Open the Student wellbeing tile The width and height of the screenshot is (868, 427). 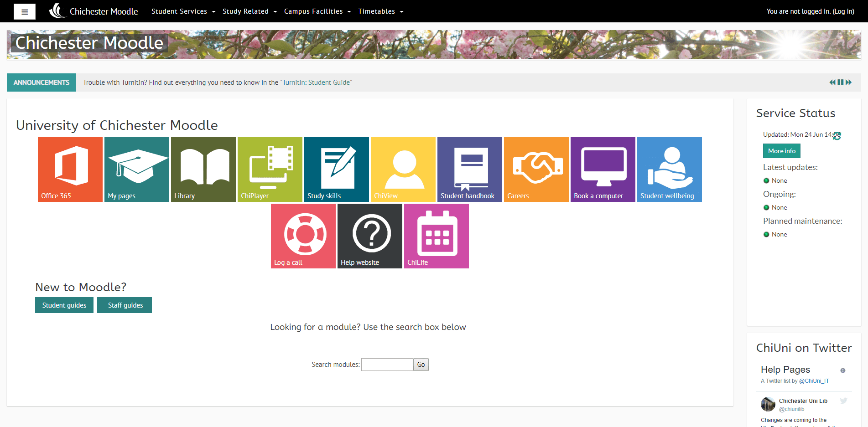(670, 170)
